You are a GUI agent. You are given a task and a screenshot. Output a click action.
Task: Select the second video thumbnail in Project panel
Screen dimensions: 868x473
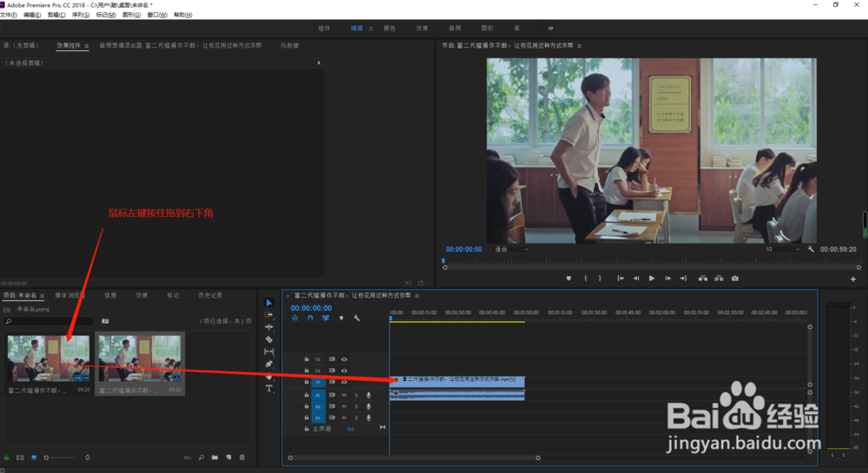click(x=140, y=358)
